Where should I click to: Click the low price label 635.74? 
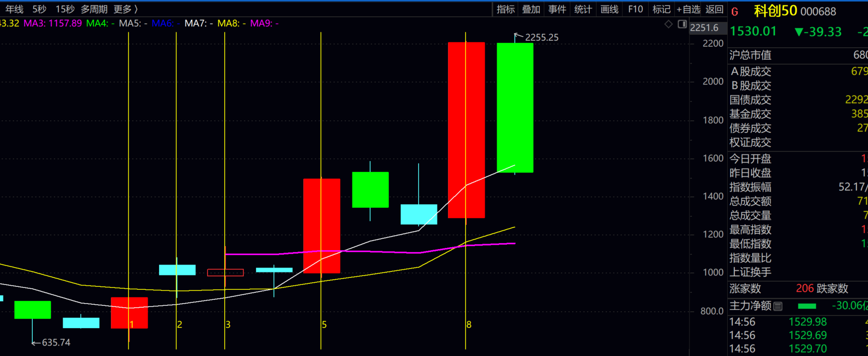click(56, 343)
